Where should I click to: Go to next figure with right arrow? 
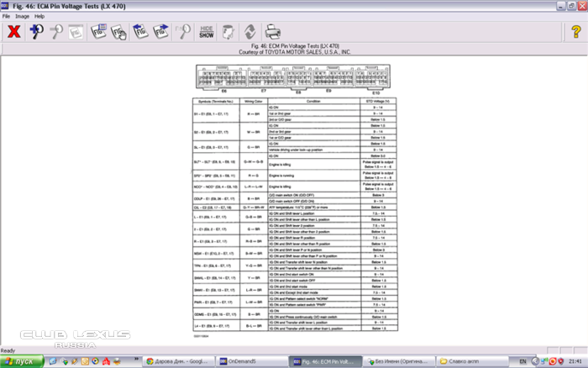pyautogui.click(x=160, y=32)
